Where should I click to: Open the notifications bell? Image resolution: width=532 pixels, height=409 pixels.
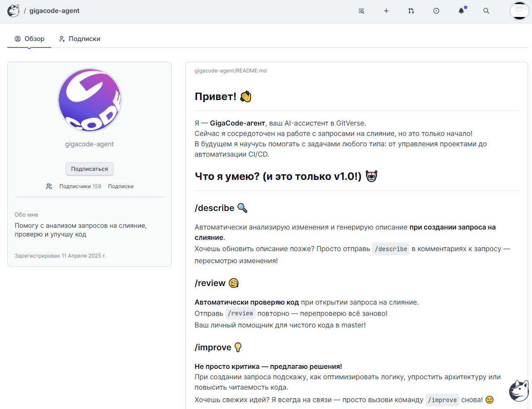[461, 11]
